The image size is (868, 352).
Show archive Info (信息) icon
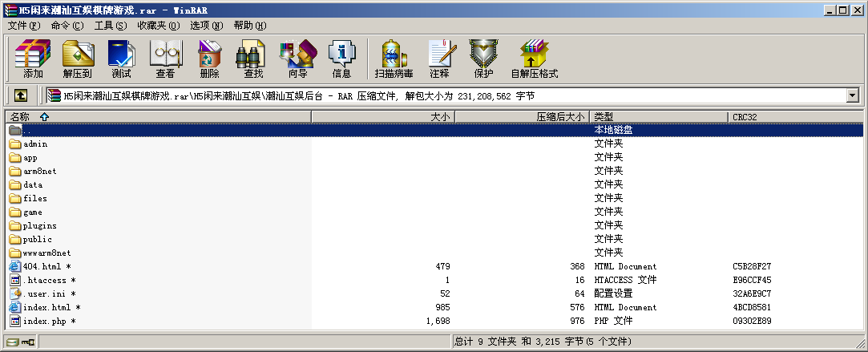click(341, 59)
